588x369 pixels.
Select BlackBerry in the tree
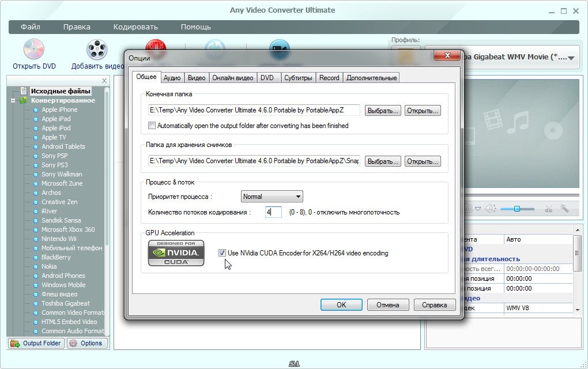click(56, 257)
